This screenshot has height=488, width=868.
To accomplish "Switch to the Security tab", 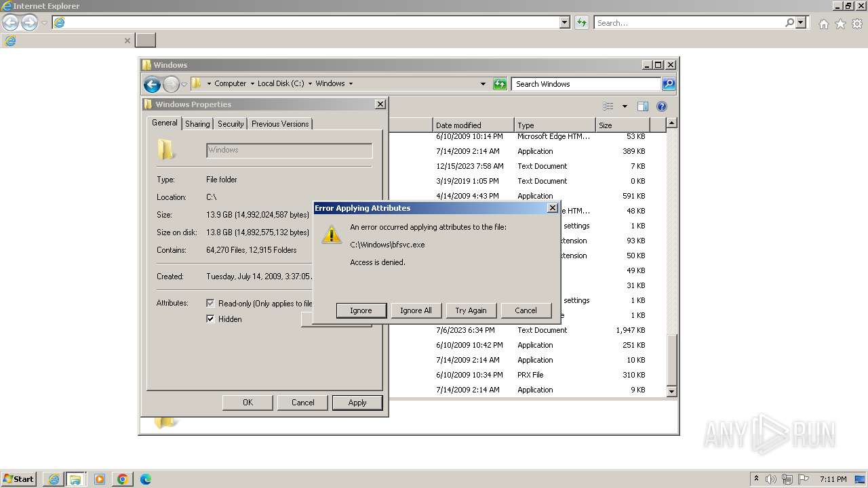I will 231,124.
